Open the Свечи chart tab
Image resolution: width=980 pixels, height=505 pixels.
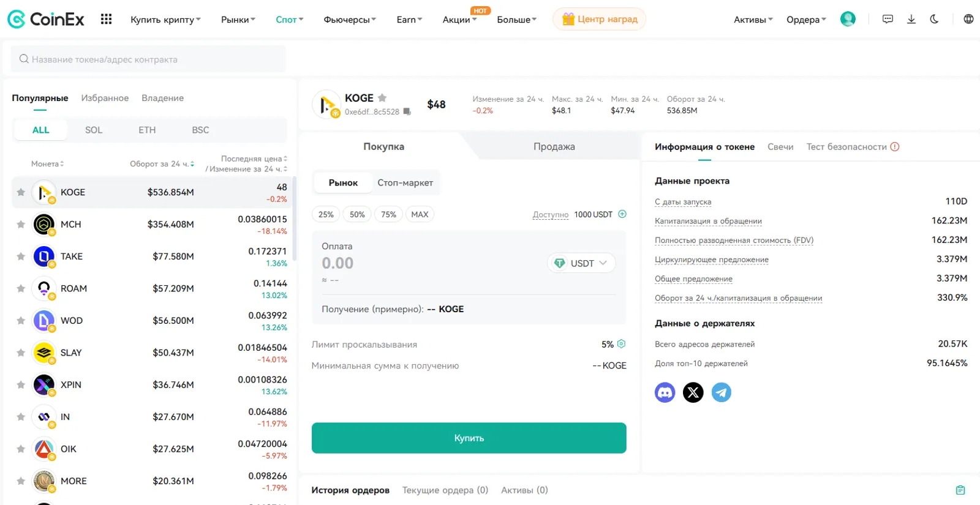point(780,147)
